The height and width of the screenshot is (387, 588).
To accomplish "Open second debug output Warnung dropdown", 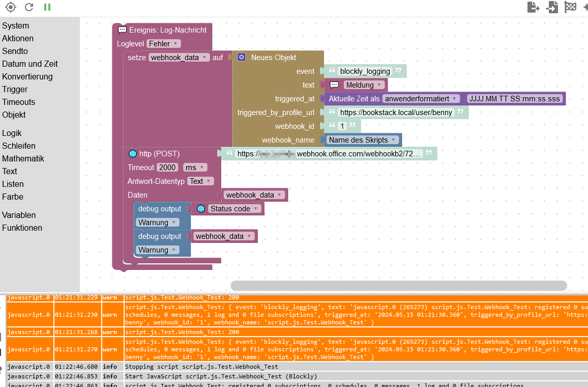I will (x=158, y=250).
